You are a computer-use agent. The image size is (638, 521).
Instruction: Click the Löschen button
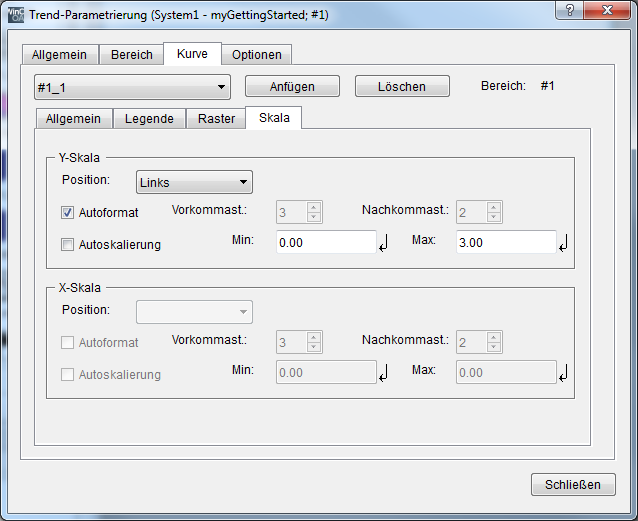[x=402, y=86]
